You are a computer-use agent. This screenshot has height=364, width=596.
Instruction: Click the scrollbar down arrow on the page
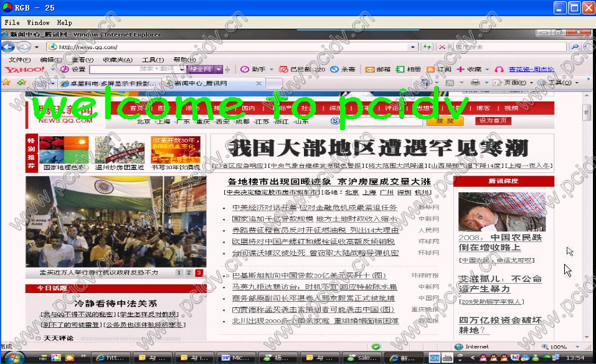pyautogui.click(x=586, y=337)
